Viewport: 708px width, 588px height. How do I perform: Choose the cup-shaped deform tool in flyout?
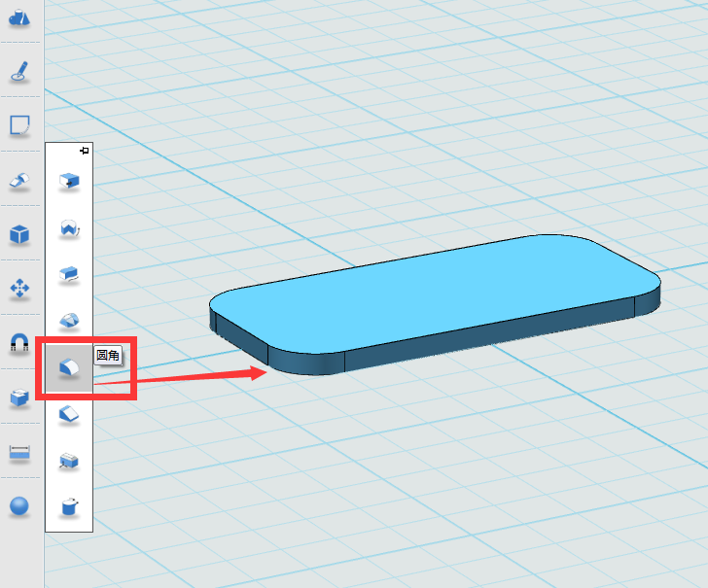69,507
